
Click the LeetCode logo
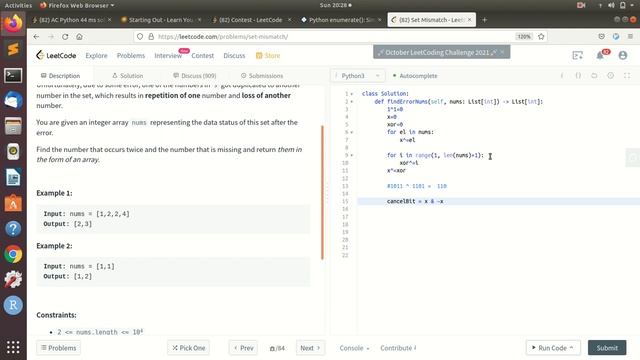[x=56, y=55]
